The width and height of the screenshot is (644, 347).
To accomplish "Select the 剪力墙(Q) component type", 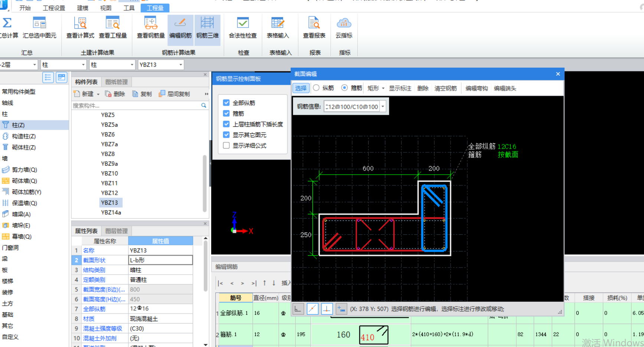I will click(x=24, y=170).
